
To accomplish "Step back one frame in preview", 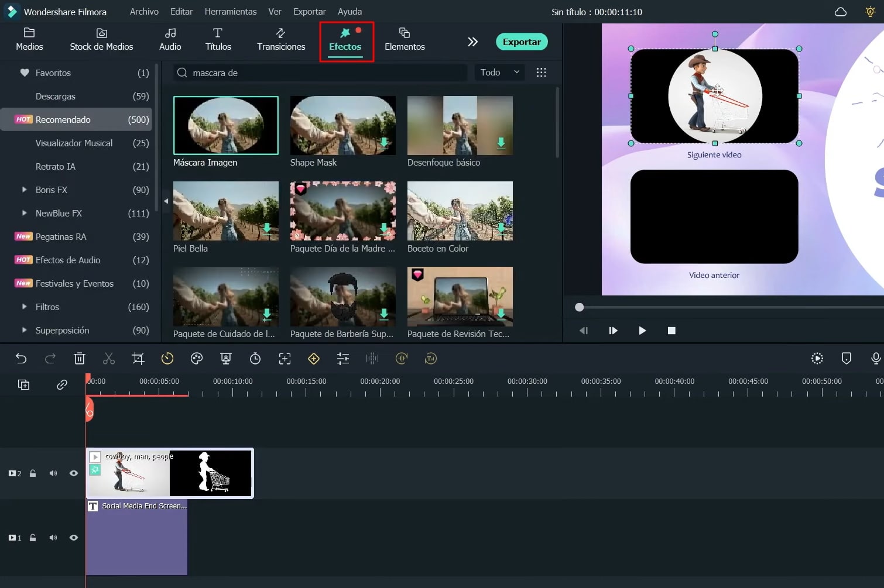I will coord(584,331).
